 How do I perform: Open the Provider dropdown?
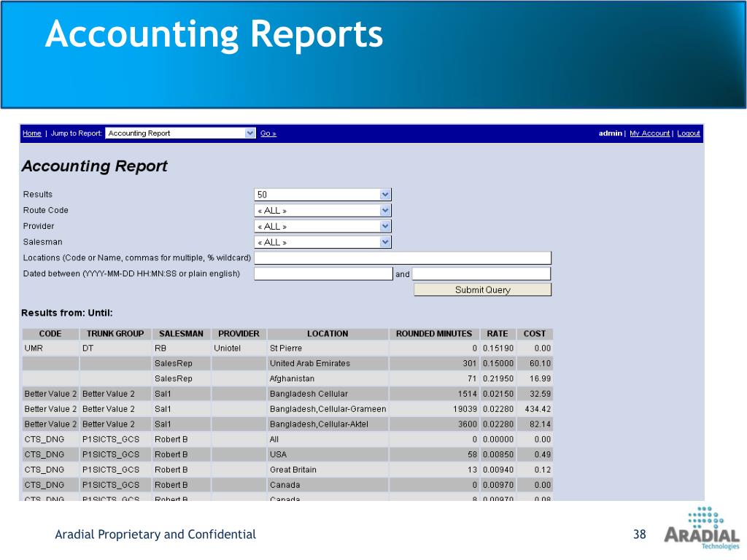pos(322,226)
